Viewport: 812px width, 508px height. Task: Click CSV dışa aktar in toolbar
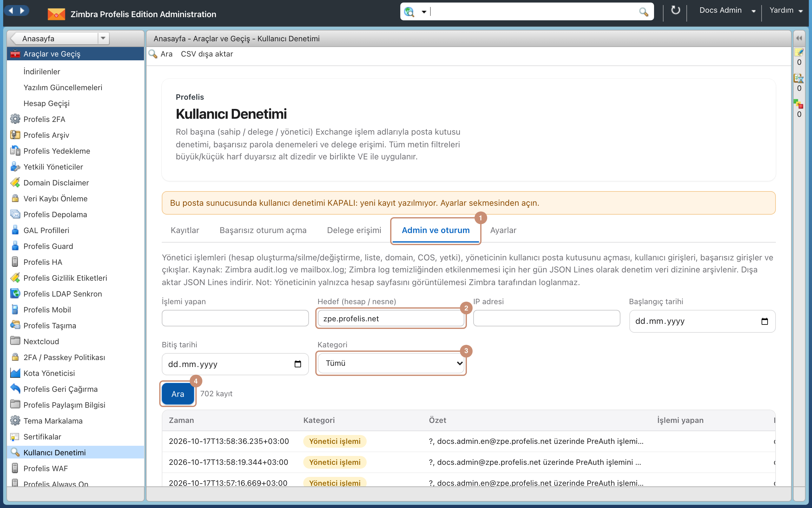[x=207, y=54]
